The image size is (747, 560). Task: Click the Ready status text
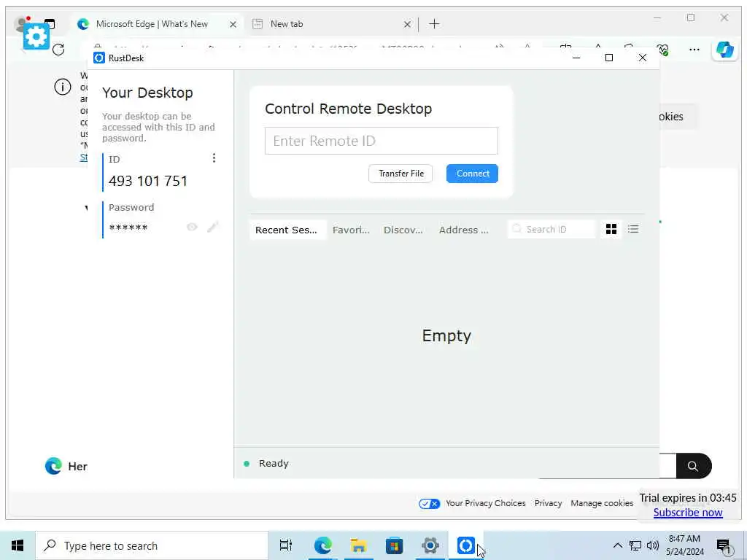(x=274, y=463)
